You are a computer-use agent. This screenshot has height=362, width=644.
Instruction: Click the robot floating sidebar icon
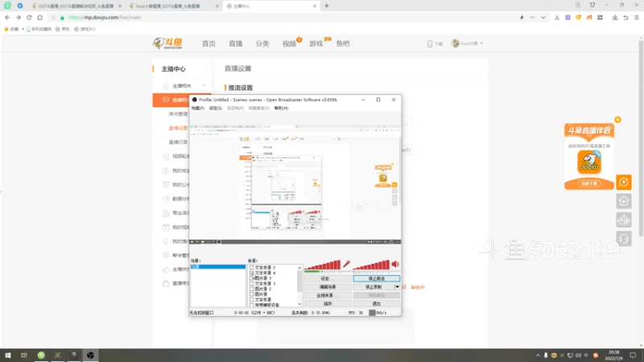tap(623, 220)
